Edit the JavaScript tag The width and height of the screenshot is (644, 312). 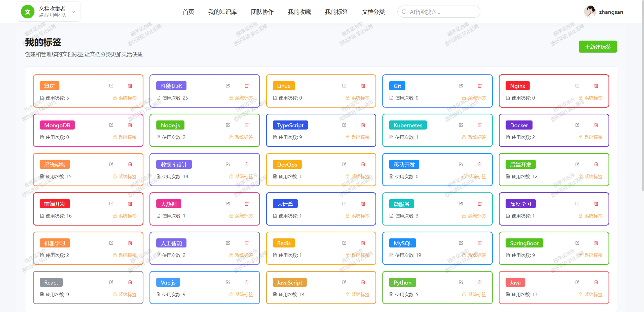(x=344, y=282)
